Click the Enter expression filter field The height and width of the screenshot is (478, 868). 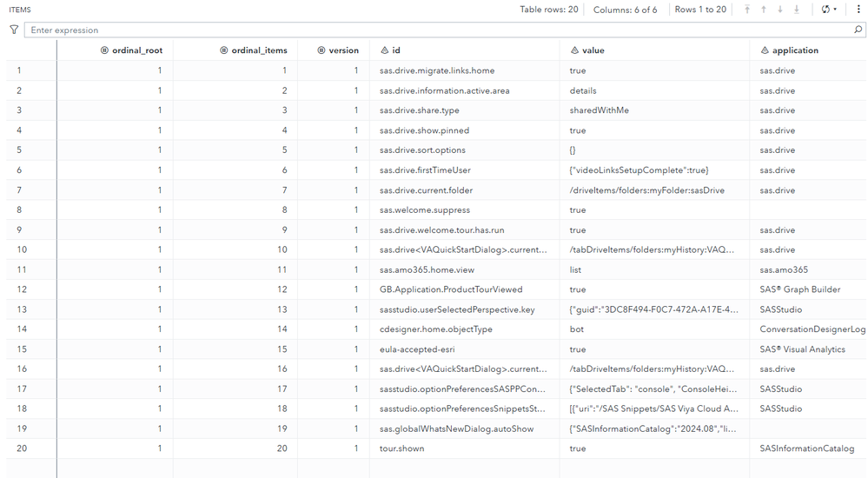(x=434, y=30)
